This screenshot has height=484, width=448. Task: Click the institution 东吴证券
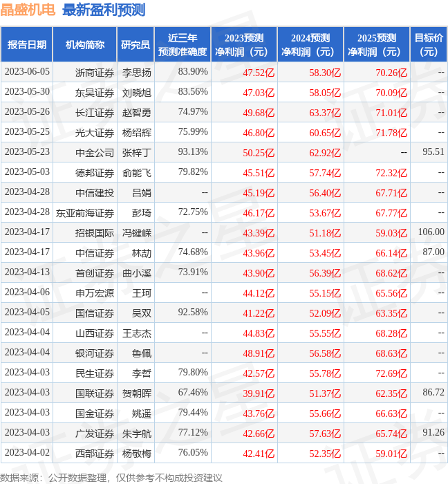click(x=95, y=93)
